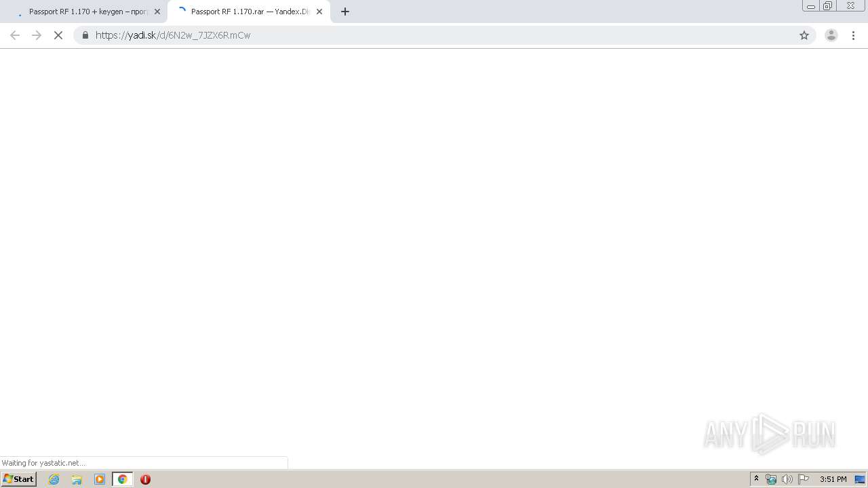
Task: Stop loading the page
Action: point(58,35)
